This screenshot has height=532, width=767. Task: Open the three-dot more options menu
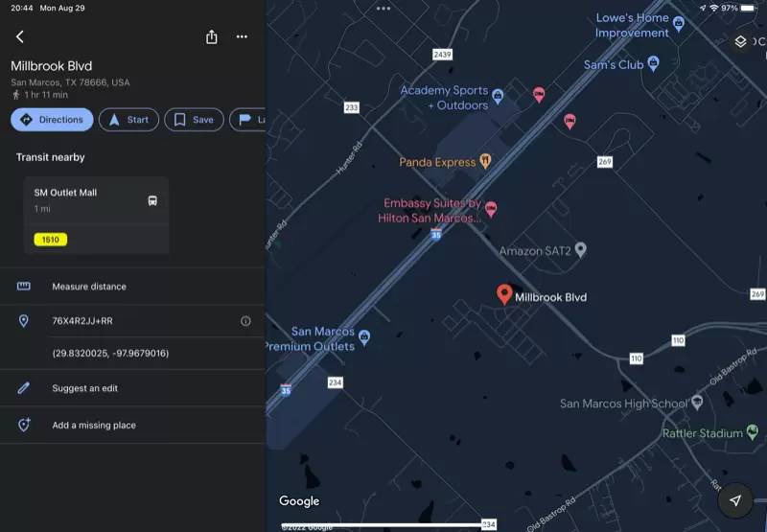(x=242, y=36)
